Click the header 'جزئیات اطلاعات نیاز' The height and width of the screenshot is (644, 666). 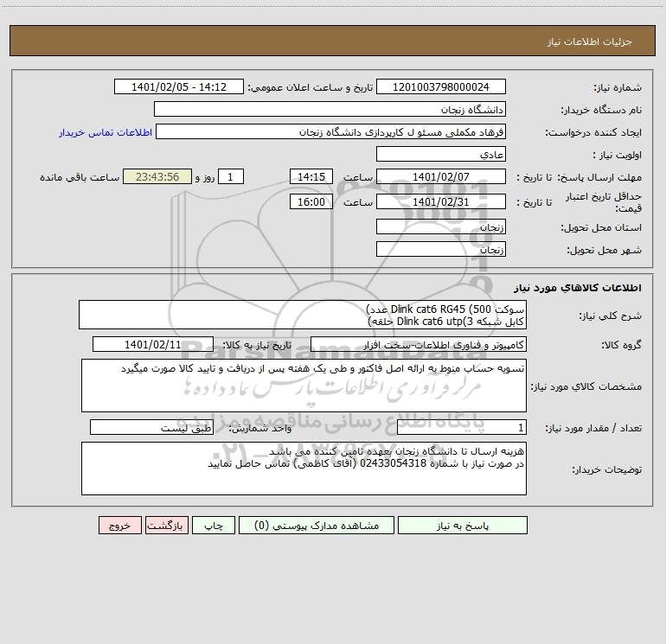point(590,41)
